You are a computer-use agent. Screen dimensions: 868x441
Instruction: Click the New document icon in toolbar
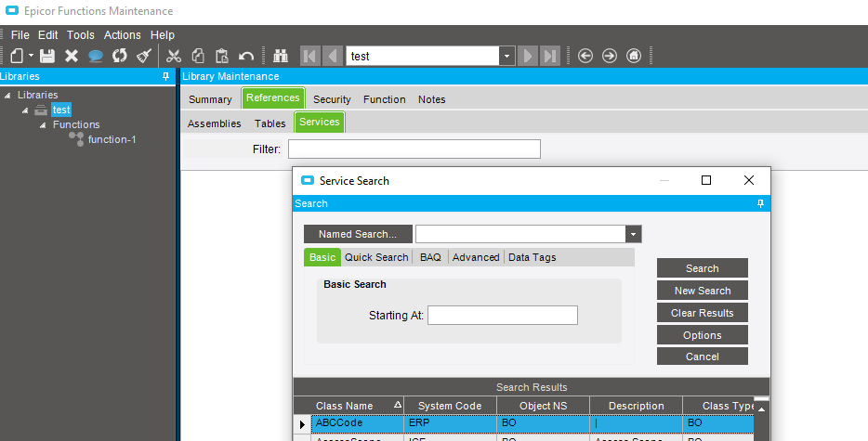[x=17, y=56]
